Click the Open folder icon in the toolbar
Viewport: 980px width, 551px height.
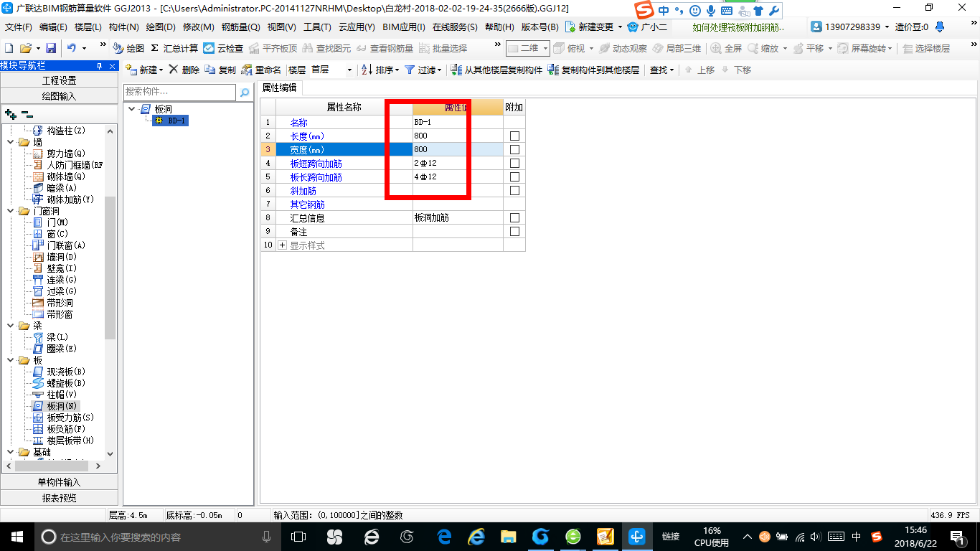[x=25, y=48]
